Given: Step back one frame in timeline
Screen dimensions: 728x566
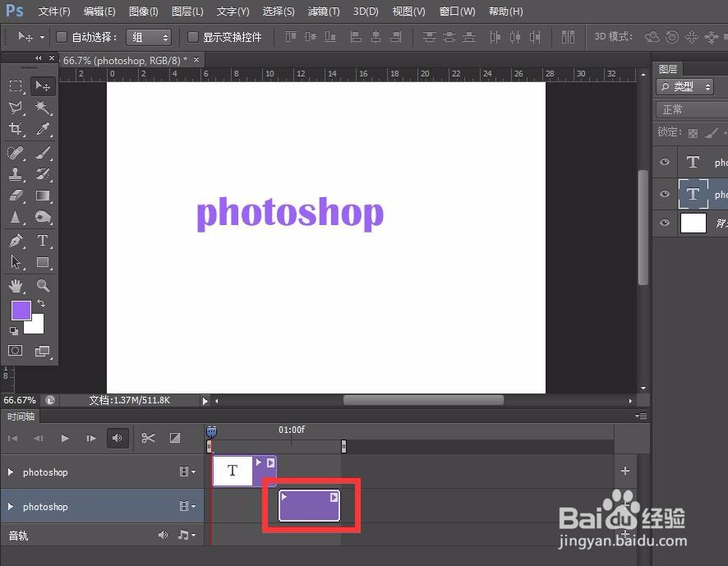Looking at the screenshot, I should (x=39, y=438).
